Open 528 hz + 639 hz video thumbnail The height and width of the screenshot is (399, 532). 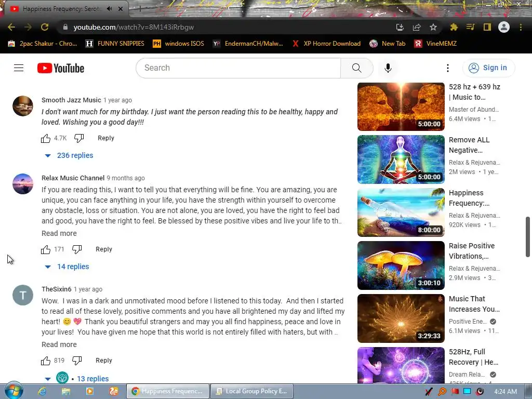pos(401,107)
